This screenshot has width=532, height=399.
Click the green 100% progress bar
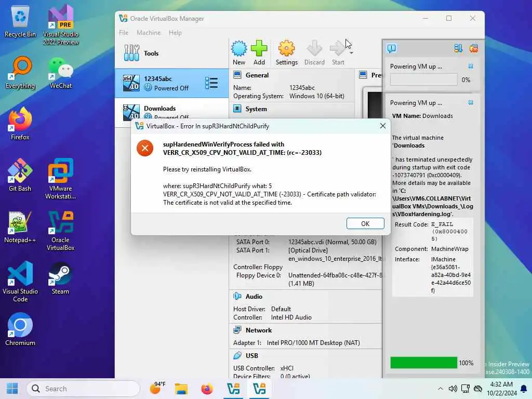423,363
